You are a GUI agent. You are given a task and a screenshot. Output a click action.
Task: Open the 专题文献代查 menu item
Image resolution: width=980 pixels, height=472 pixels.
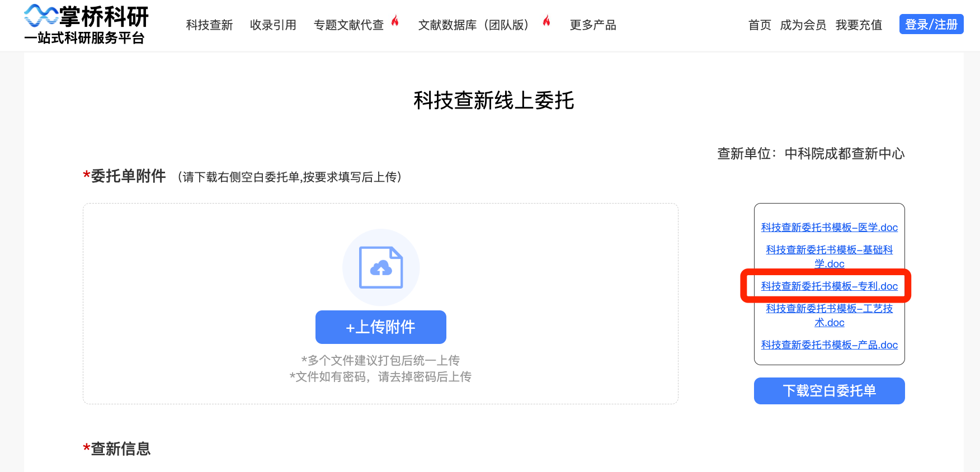(x=348, y=25)
